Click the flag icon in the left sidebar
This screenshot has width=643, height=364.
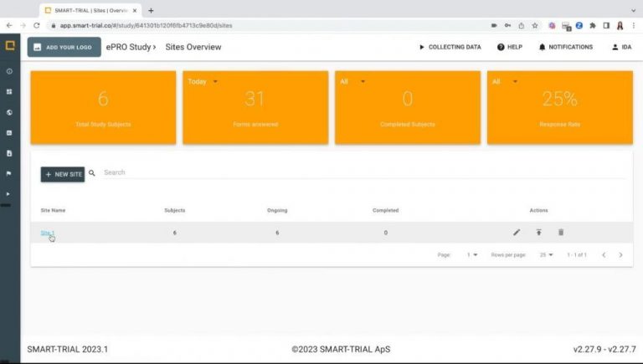point(9,174)
